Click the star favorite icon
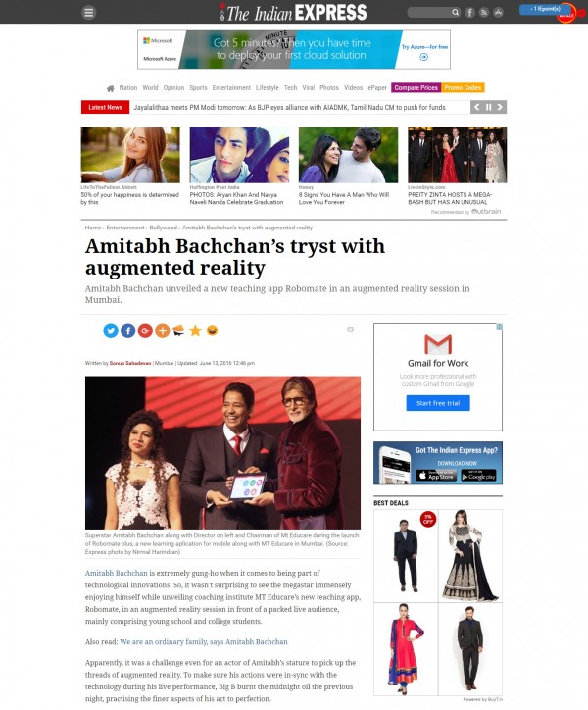Screen dimensions: 588x710 (196, 330)
